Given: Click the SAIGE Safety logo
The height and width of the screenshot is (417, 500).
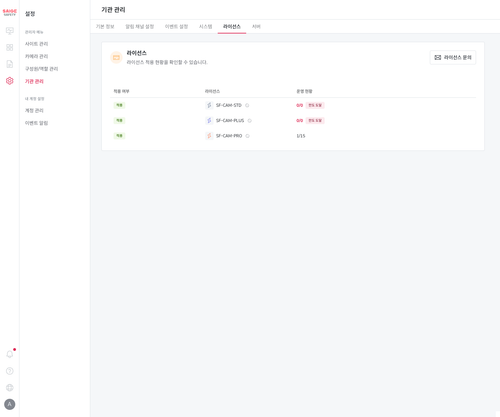Looking at the screenshot, I should point(9,13).
